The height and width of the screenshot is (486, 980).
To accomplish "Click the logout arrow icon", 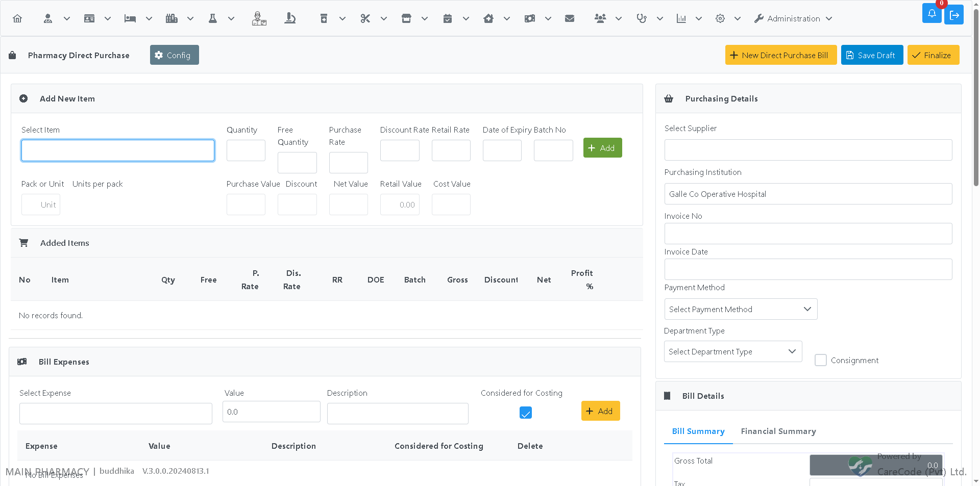I will pyautogui.click(x=954, y=15).
